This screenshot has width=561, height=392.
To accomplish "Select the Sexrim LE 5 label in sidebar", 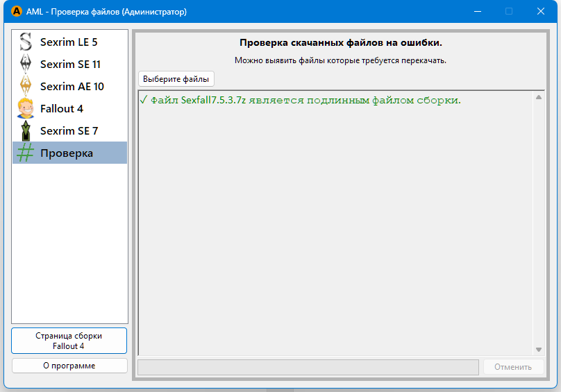I will click(69, 42).
